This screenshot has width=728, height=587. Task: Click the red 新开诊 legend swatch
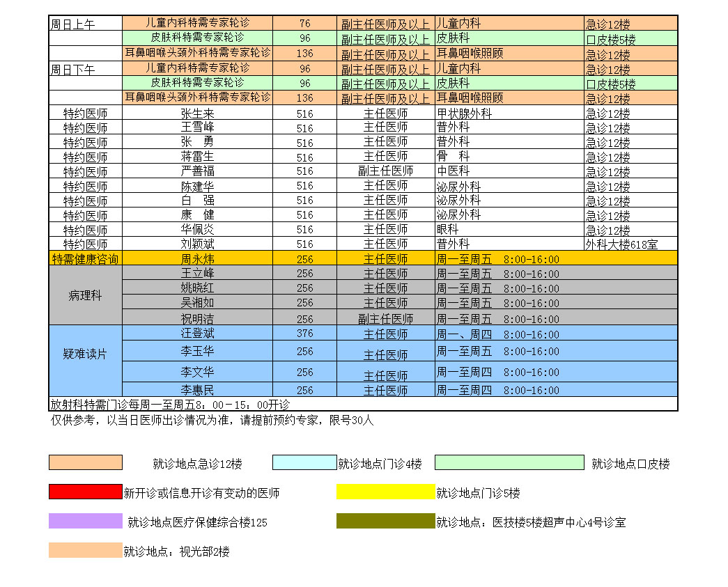coord(86,492)
